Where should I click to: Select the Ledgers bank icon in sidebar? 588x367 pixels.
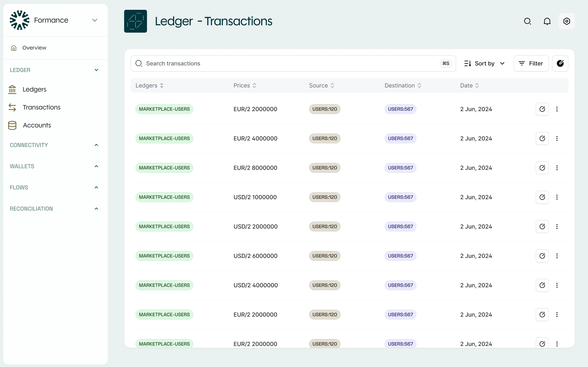12,89
